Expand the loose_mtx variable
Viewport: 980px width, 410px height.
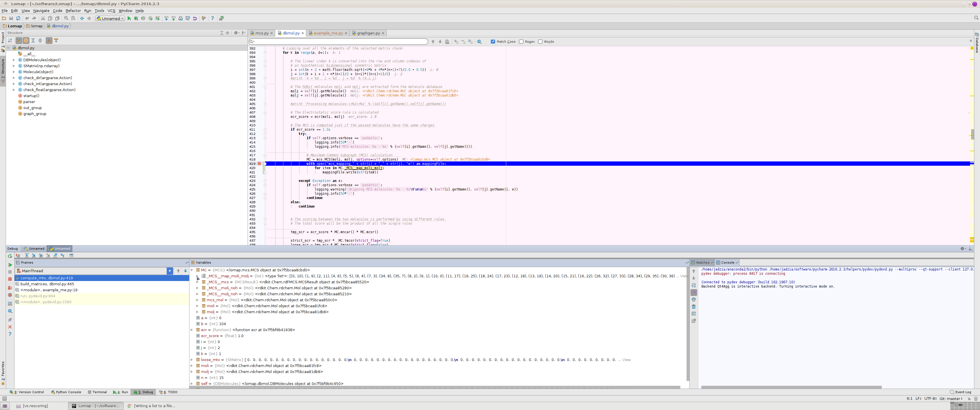click(x=192, y=360)
